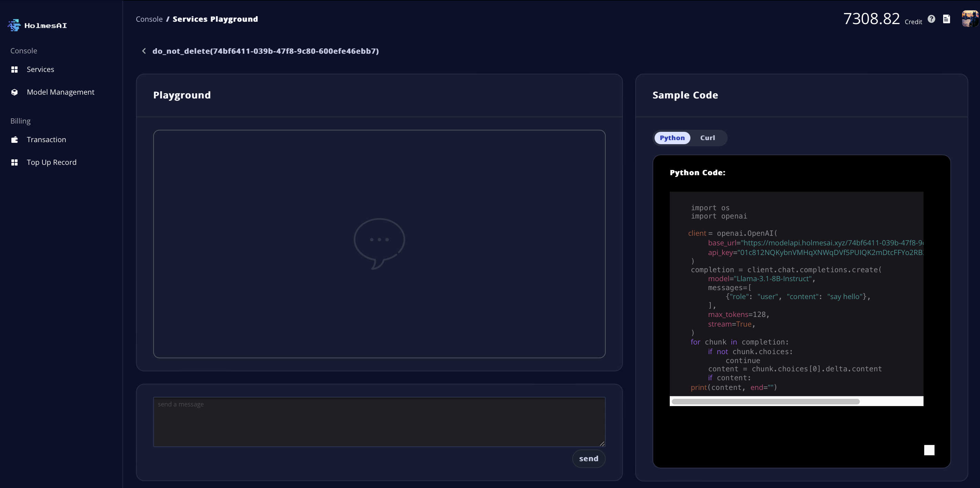The width and height of the screenshot is (980, 488).
Task: Go back using the left chevron arrow
Action: 144,51
